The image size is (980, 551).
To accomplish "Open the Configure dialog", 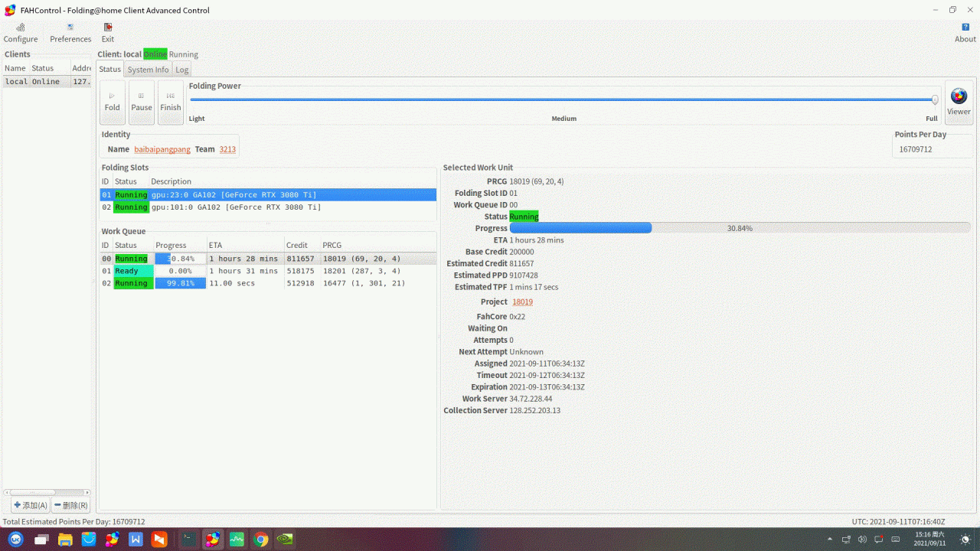I will [21, 33].
